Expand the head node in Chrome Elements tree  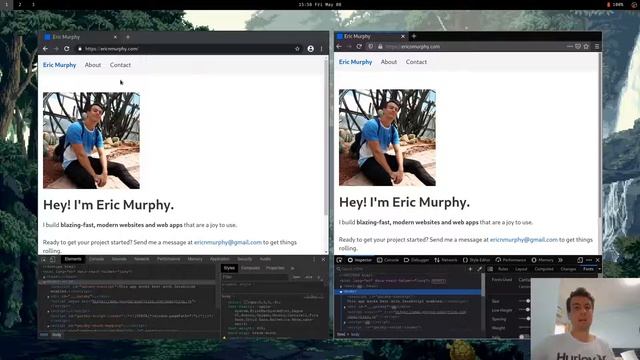click(44, 277)
